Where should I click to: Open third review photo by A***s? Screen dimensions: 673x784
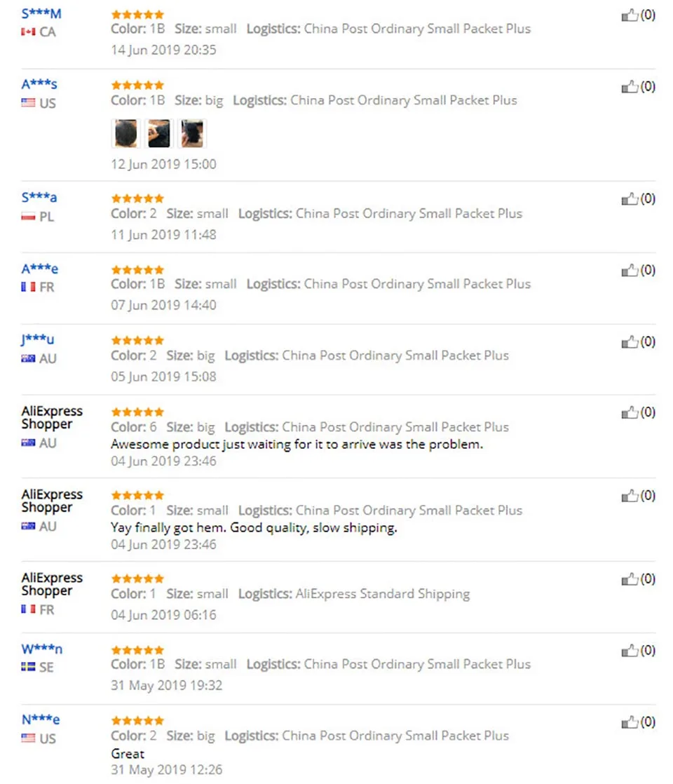[x=193, y=133]
